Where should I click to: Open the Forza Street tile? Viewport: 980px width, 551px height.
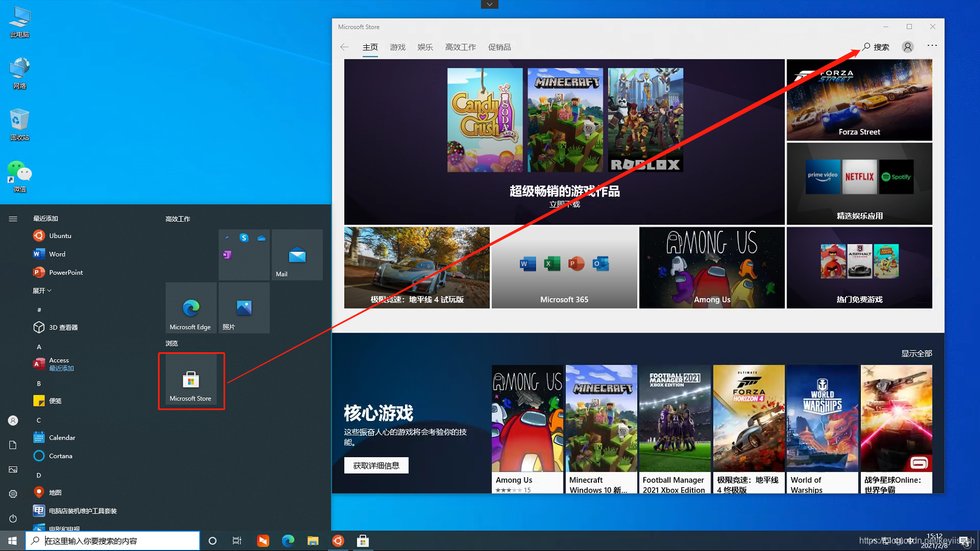click(x=859, y=100)
